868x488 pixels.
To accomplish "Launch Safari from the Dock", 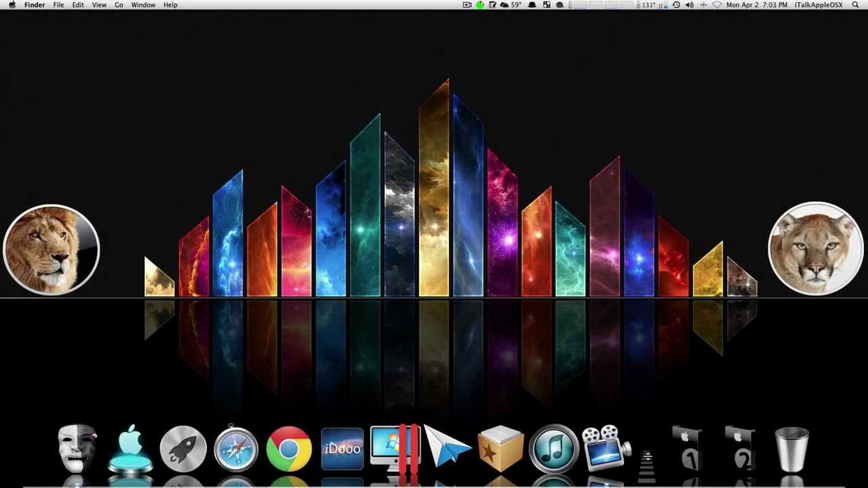I will [236, 448].
